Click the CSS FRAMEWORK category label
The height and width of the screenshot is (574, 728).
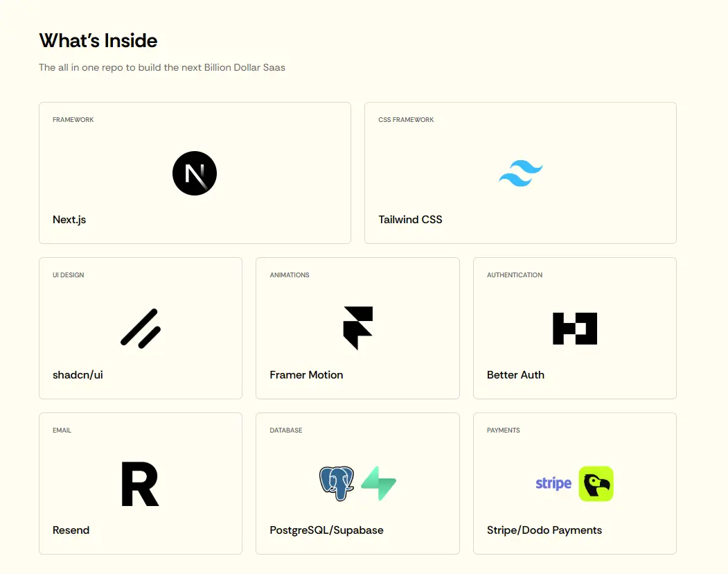(406, 119)
